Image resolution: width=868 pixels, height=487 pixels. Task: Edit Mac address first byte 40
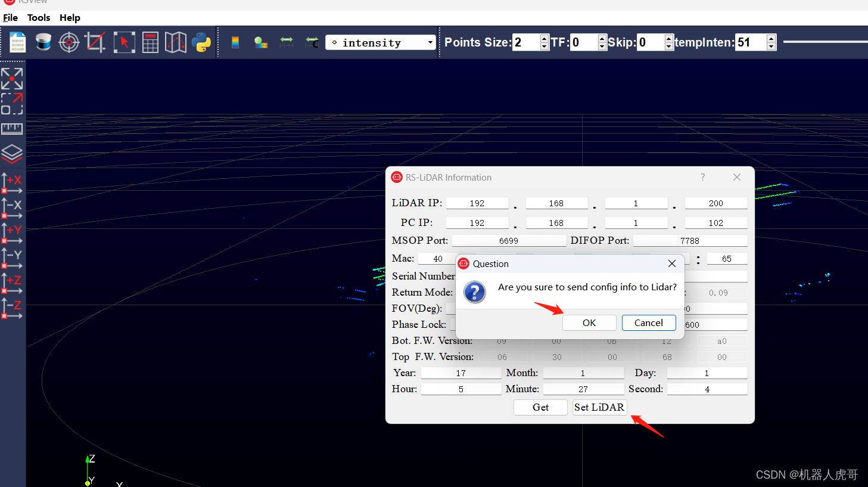[438, 259]
